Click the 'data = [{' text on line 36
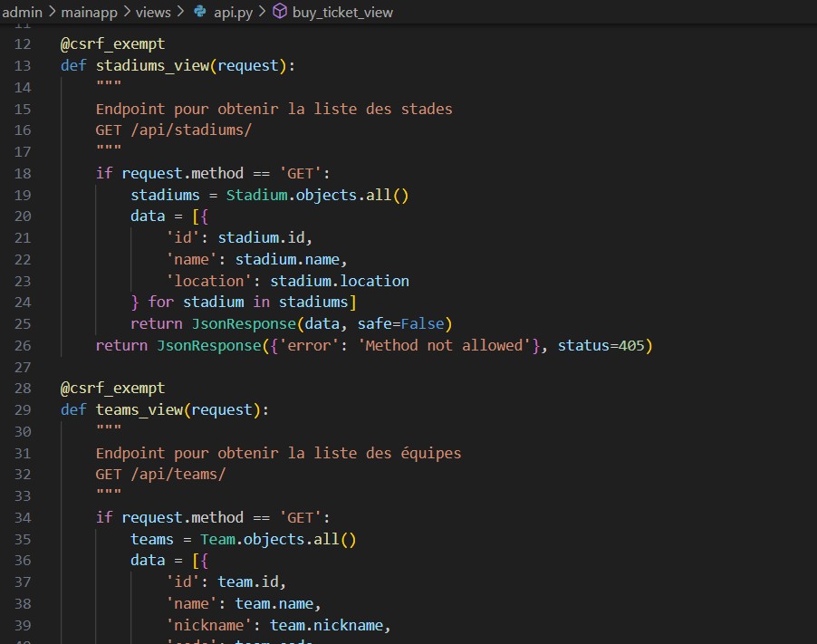This screenshot has height=644, width=817. tap(169, 561)
